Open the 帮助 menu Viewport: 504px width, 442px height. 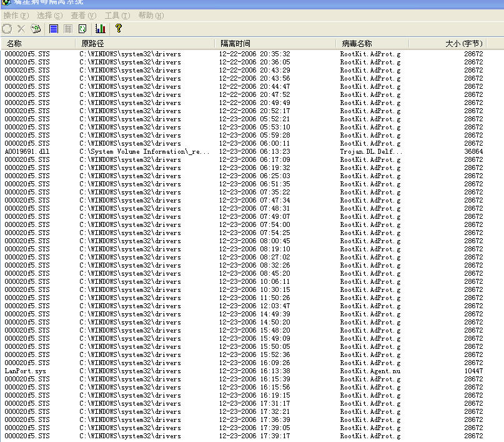pyautogui.click(x=151, y=15)
